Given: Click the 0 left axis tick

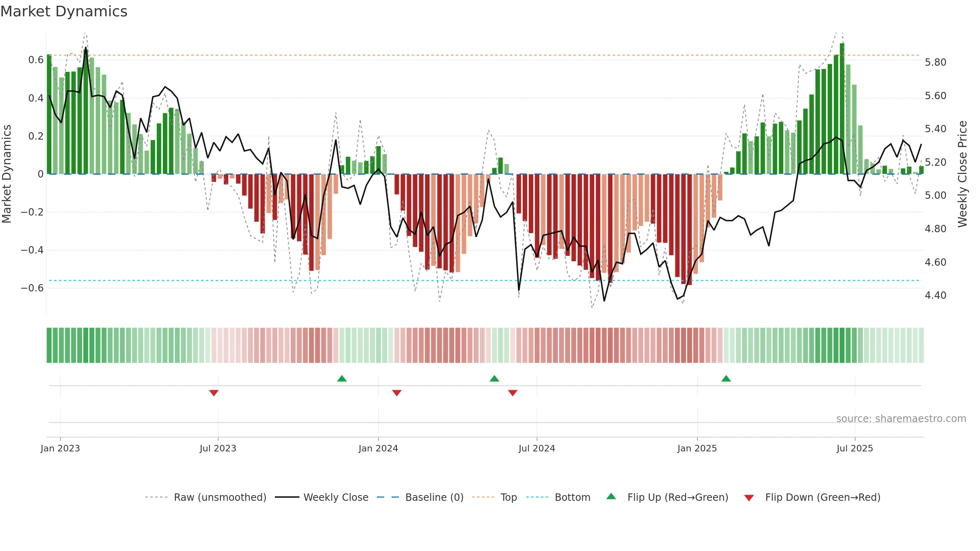Looking at the screenshot, I should (40, 174).
